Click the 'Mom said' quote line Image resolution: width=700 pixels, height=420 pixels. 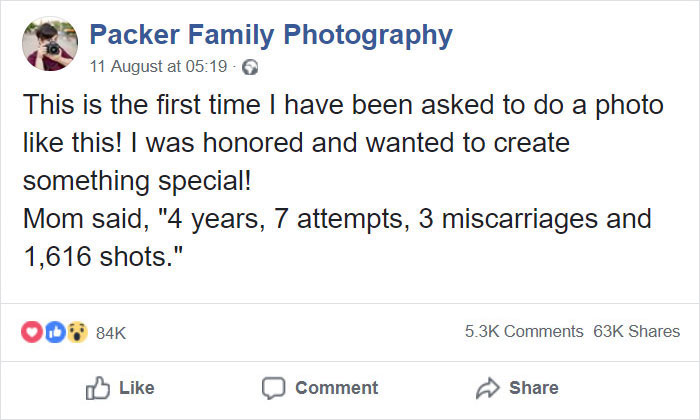[x=337, y=218]
